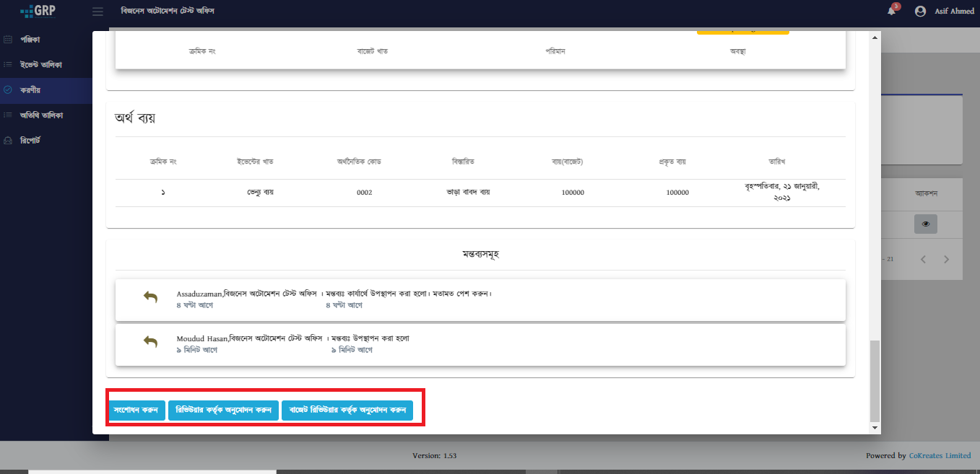This screenshot has width=980, height=474.
Task: Click the সংশোধন করুন button
Action: tap(136, 411)
